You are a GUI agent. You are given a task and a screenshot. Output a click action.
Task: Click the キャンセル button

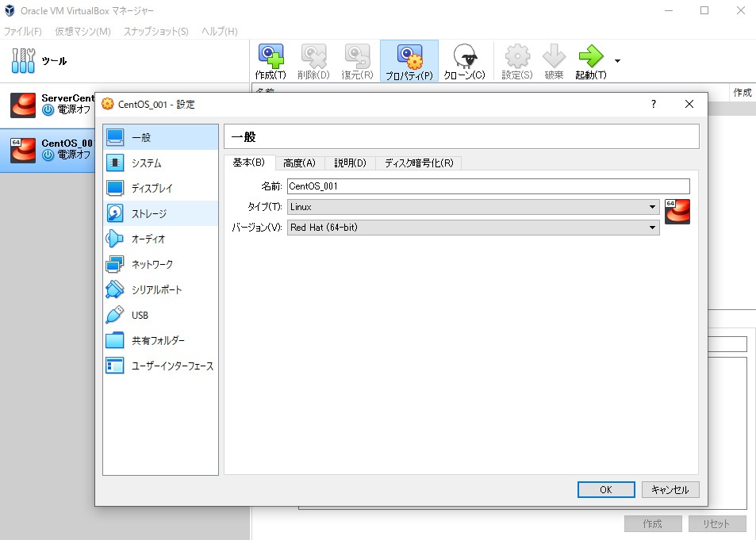pos(670,490)
